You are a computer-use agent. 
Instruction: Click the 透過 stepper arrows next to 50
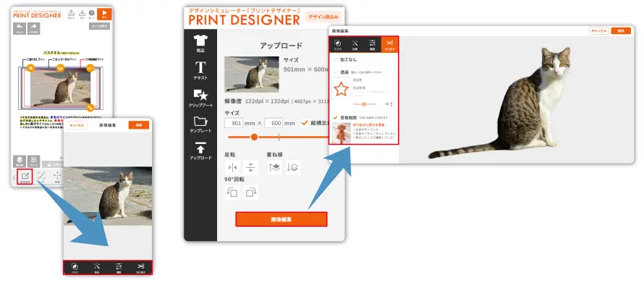coord(391,104)
